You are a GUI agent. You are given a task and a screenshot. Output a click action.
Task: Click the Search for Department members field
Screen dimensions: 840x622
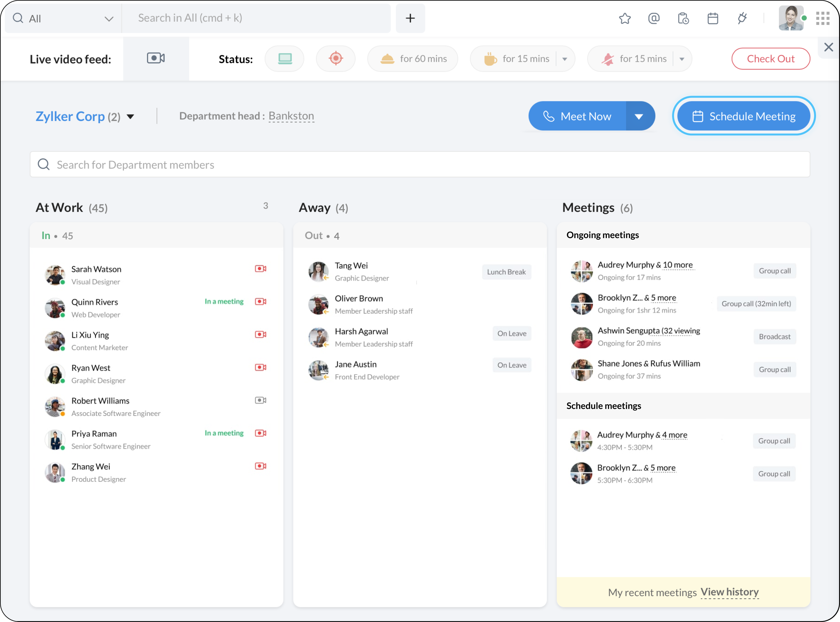[x=420, y=164]
